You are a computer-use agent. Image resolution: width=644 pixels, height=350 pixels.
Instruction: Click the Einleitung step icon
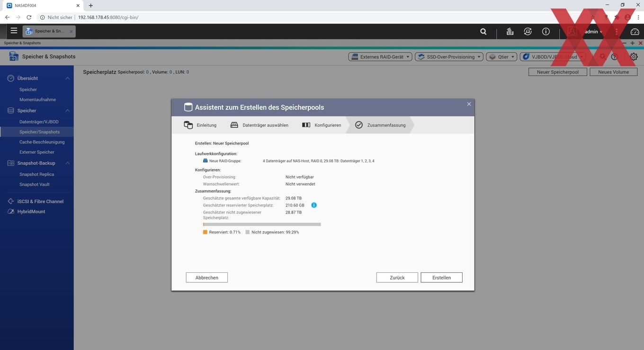click(x=188, y=125)
